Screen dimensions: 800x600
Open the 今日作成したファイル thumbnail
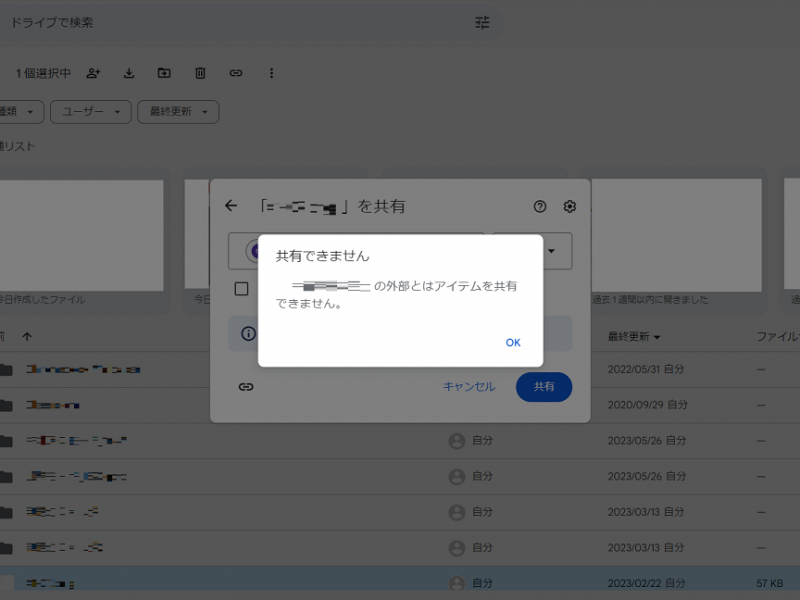point(82,235)
